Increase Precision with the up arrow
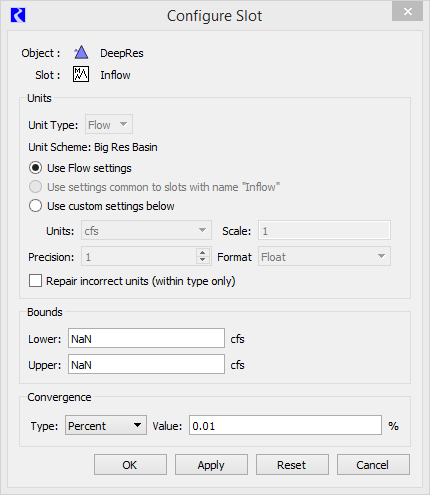Screen dimensions: 430x495 (202, 253)
